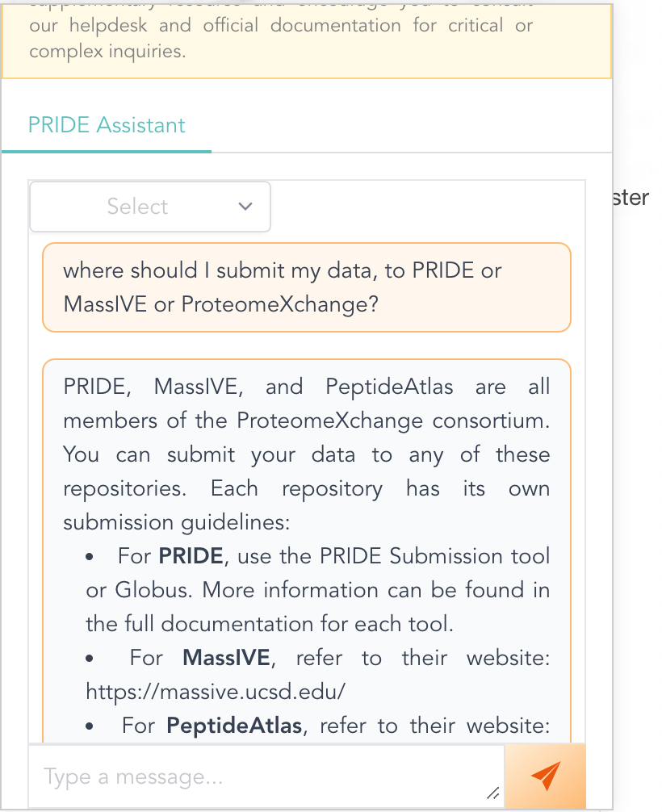
Task: Click the message box resize handle
Action: point(493,794)
